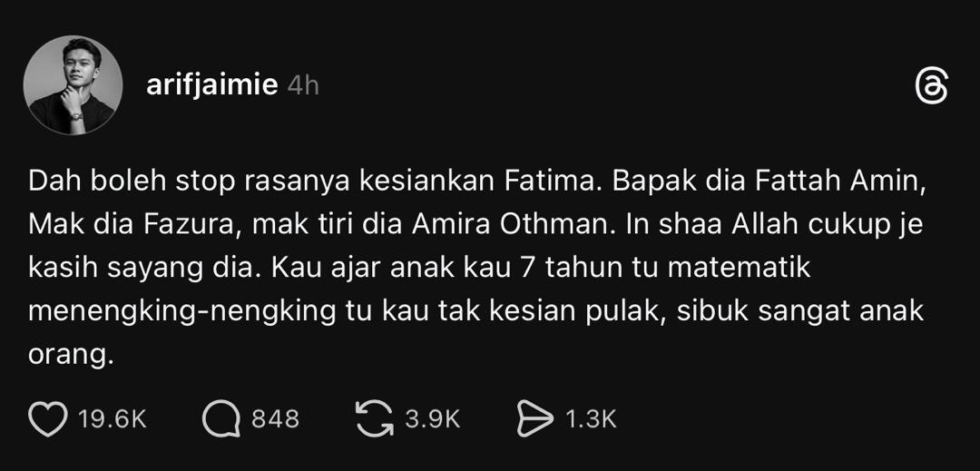
Task: Open arifjaimie's profile picture
Action: coord(73,85)
